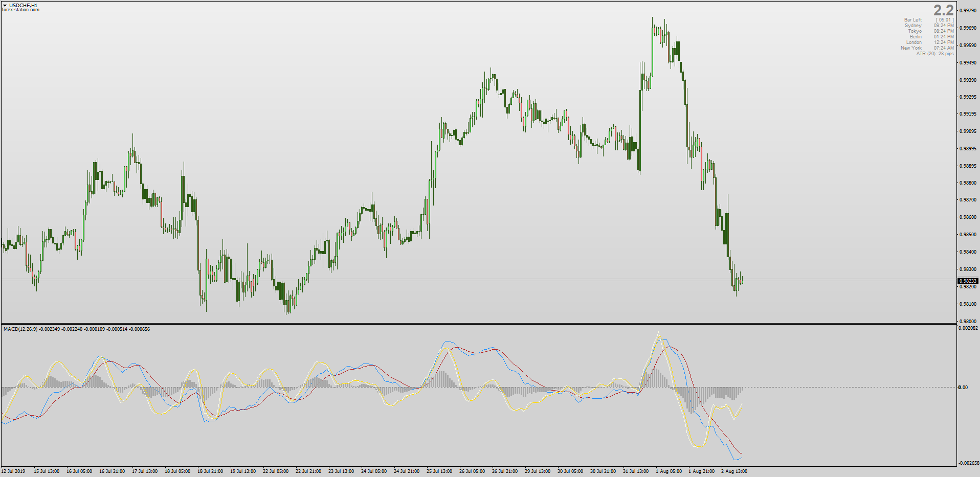Click the 18 Jul 21:00 time label
Image resolution: width=980 pixels, height=477 pixels.
coord(210,471)
